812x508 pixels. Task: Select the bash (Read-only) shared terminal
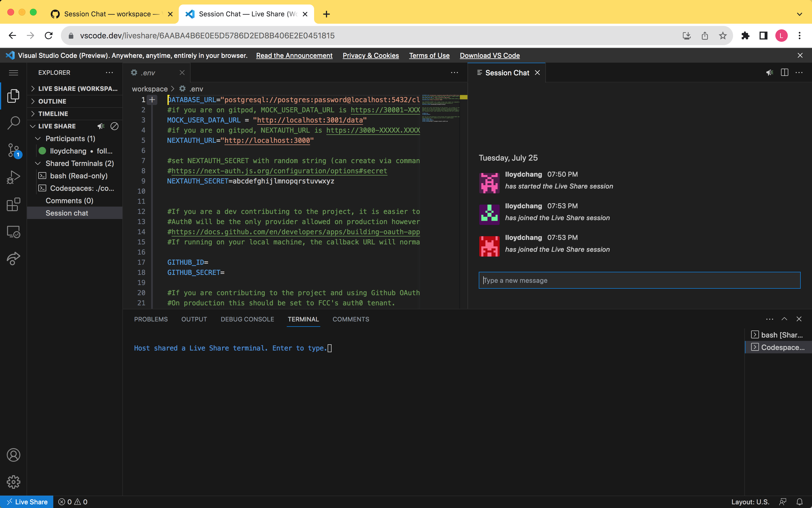(74, 176)
